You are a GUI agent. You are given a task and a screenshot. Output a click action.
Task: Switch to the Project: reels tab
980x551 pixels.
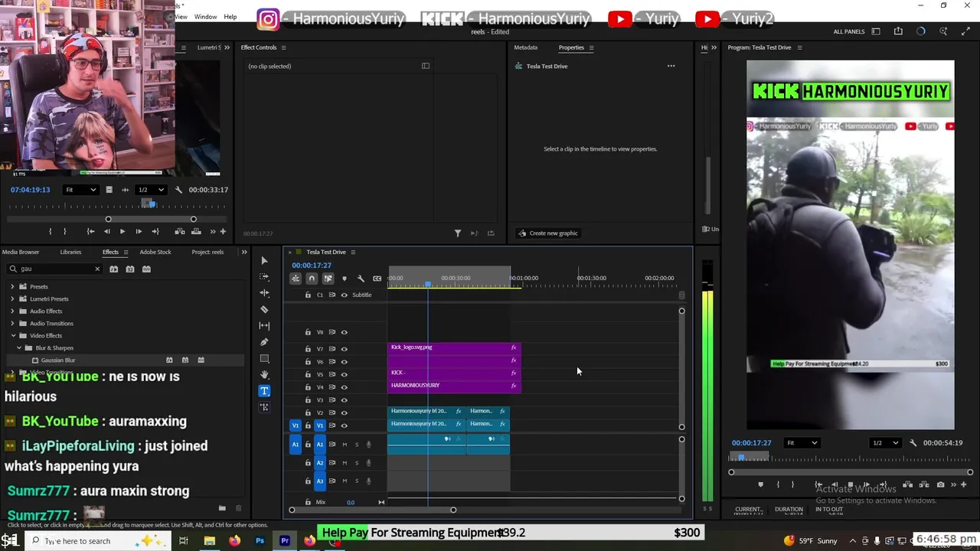(x=207, y=252)
